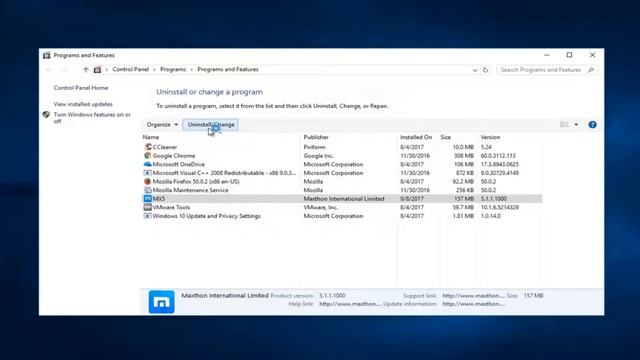Click the 308 MB size cell
Image resolution: width=640 pixels, height=360 pixels.
[x=463, y=156]
